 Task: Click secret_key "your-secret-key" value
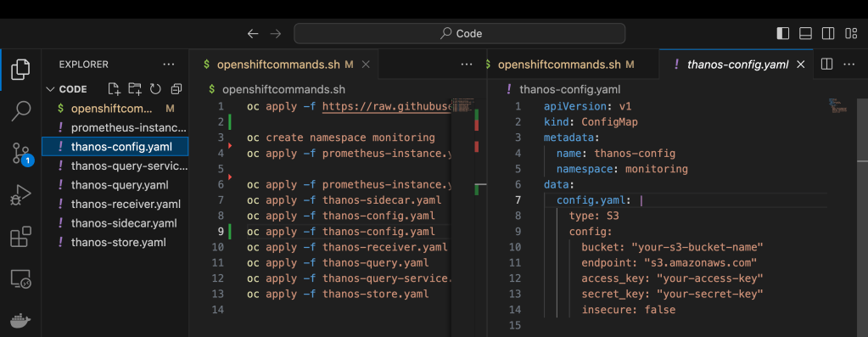point(709,294)
